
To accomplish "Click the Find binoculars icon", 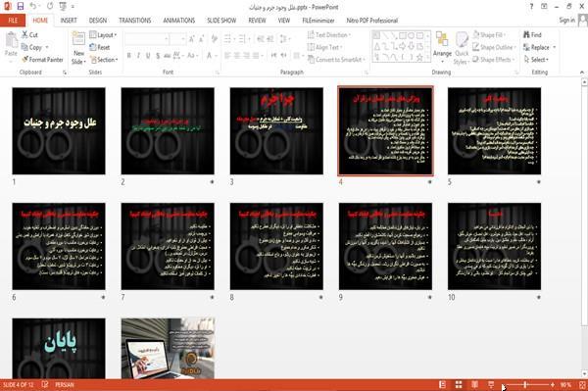I will 527,35.
